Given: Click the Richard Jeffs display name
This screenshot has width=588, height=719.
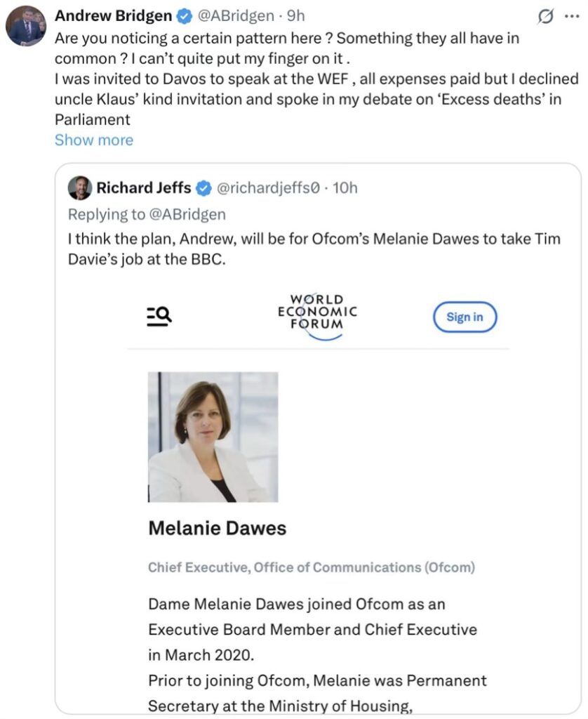Looking at the screenshot, I should coord(144,188).
